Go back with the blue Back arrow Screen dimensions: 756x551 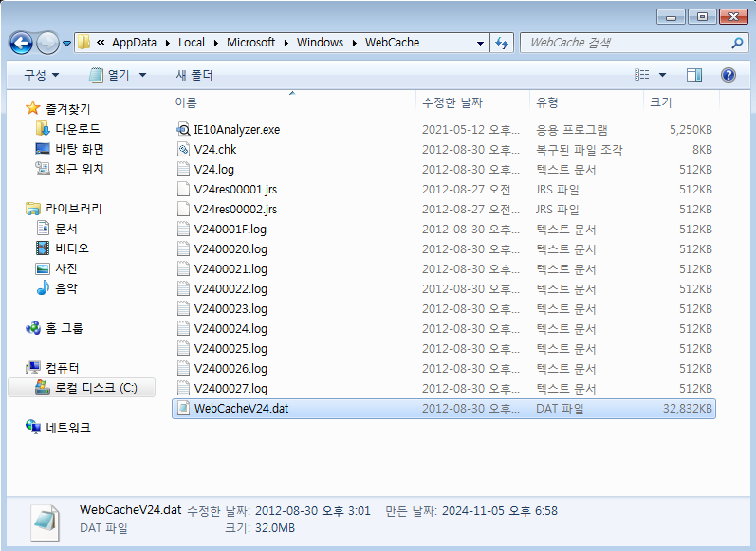(21, 43)
